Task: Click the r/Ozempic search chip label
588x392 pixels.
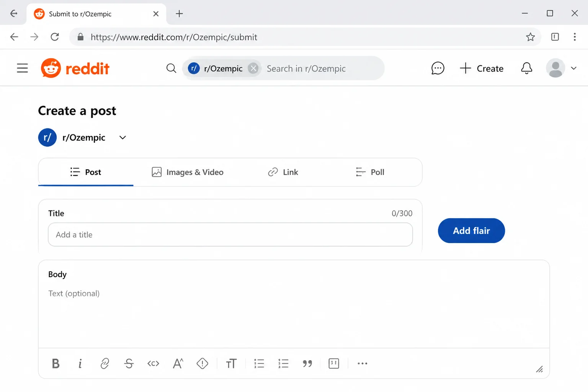Action: click(223, 68)
